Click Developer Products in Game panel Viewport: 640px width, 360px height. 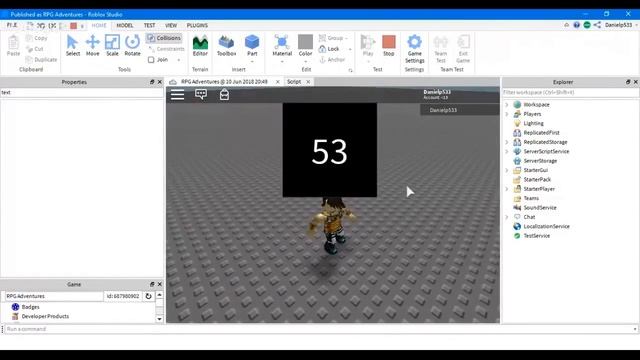click(45, 316)
